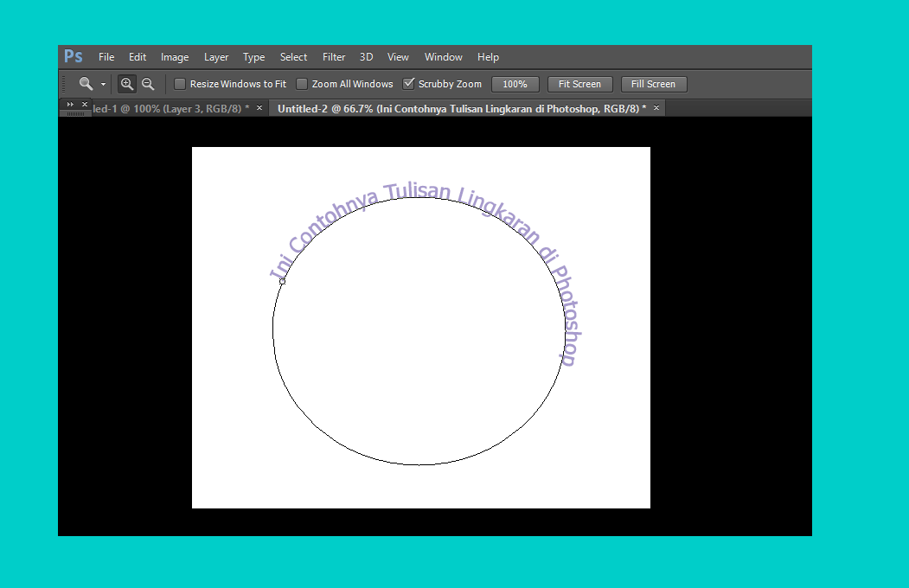Open the Edit menu

pyautogui.click(x=138, y=57)
